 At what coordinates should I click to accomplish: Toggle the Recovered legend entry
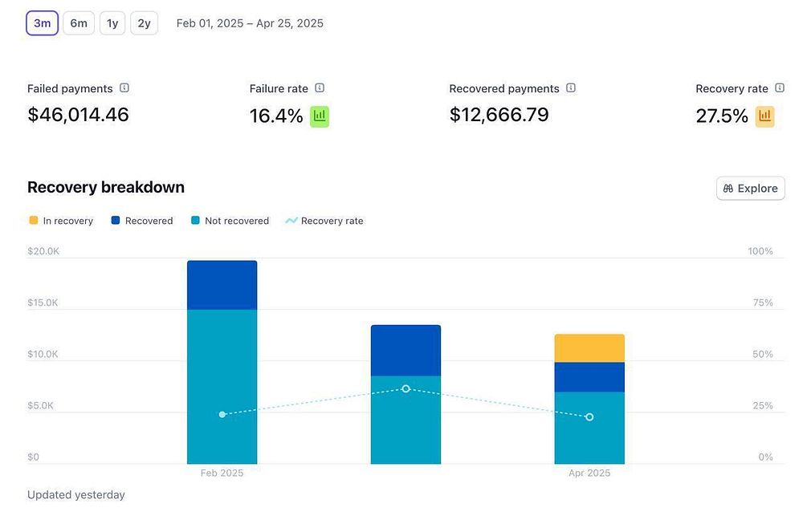[x=142, y=221]
